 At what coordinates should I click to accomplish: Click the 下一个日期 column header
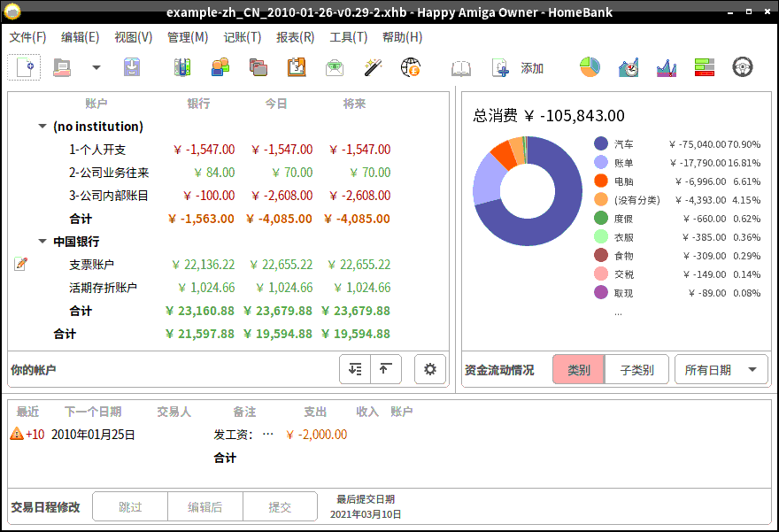point(93,412)
